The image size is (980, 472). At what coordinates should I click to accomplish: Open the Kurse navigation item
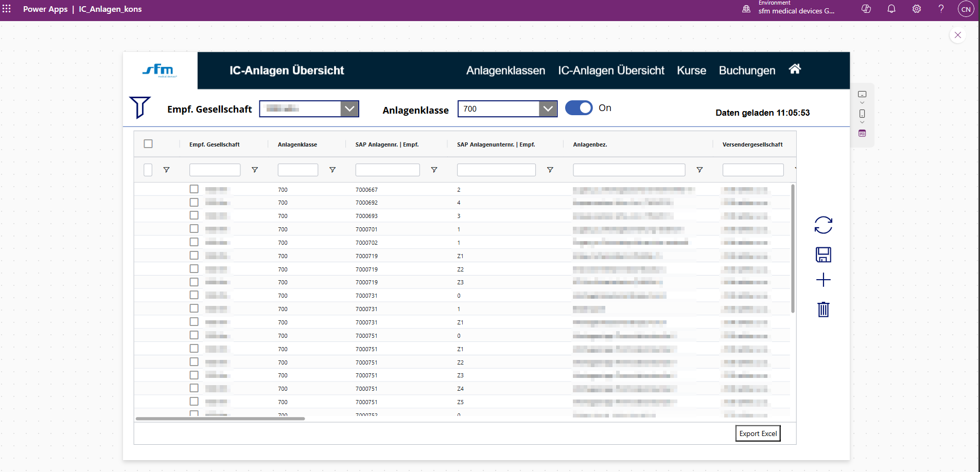tap(691, 70)
